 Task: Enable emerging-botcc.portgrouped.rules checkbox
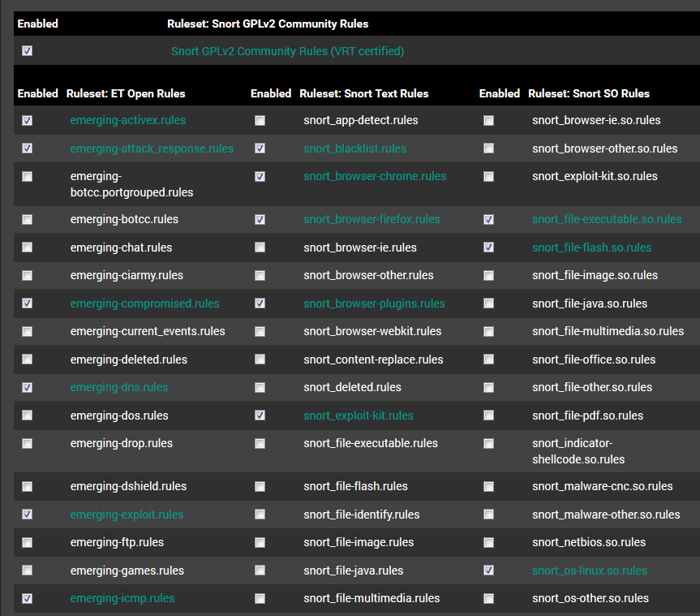click(28, 176)
